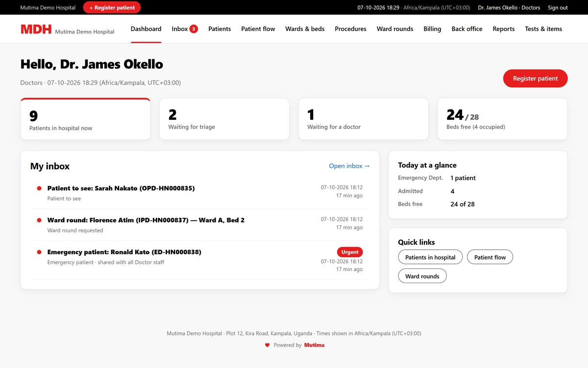Click Dr. James Okello · Doctors in top bar
Screen dimensions: 588x368
click(x=509, y=7)
